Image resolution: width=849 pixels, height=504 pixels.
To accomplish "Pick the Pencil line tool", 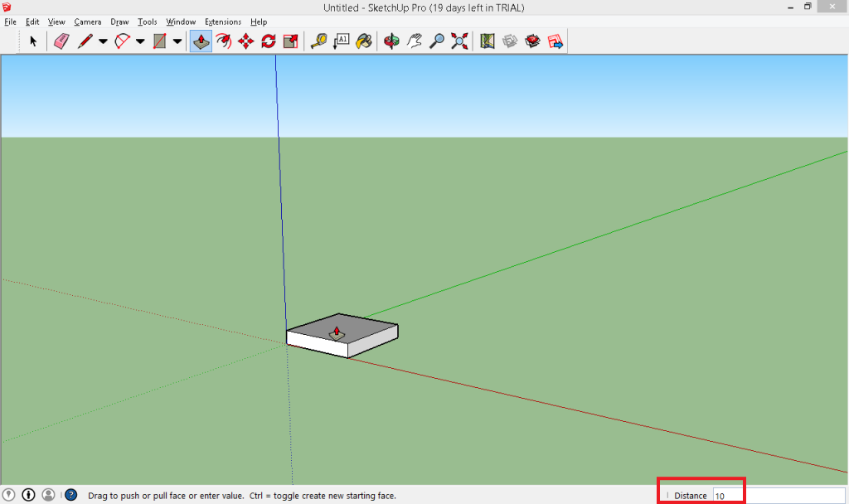I will coord(85,40).
